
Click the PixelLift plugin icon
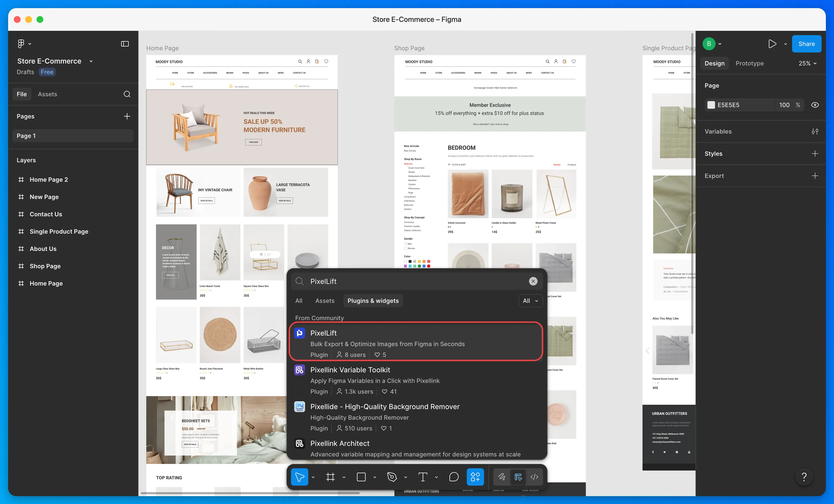(300, 333)
